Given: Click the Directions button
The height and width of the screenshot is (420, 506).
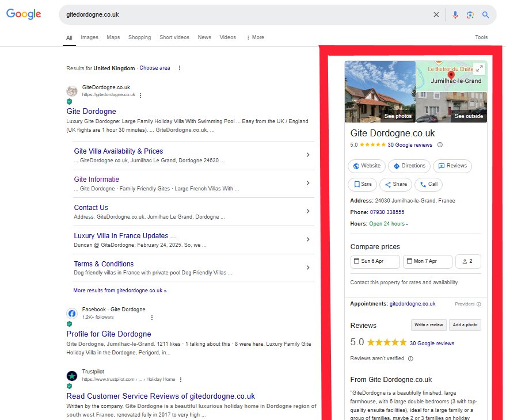Looking at the screenshot, I should 409,166.
